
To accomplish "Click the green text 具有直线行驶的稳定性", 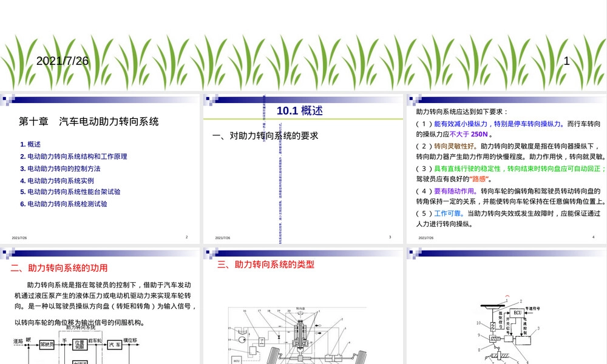I will (x=467, y=169).
